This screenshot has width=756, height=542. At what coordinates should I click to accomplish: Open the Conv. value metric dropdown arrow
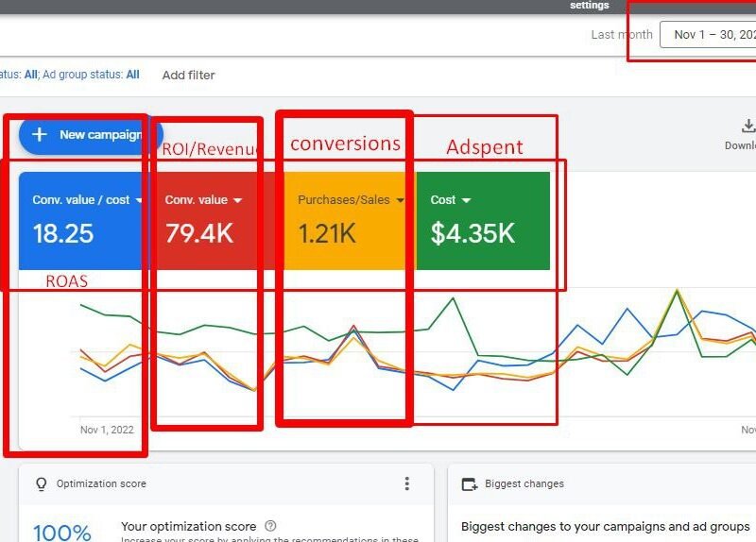(x=237, y=200)
